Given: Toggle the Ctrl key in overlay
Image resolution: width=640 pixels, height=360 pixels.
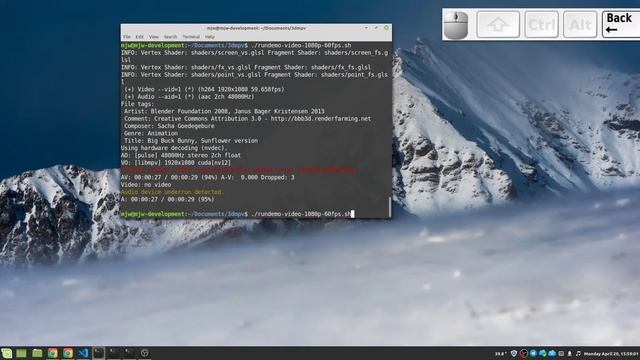Looking at the screenshot, I should [x=542, y=24].
